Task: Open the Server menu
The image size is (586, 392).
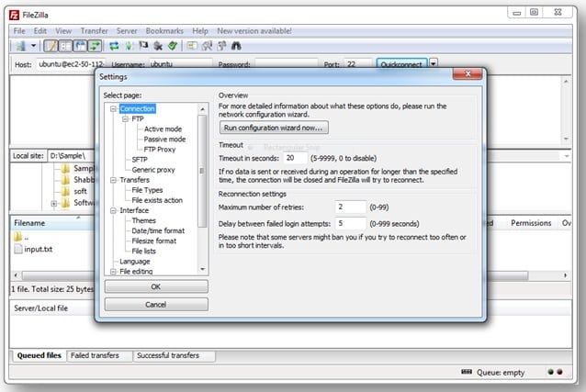Action: (x=127, y=31)
